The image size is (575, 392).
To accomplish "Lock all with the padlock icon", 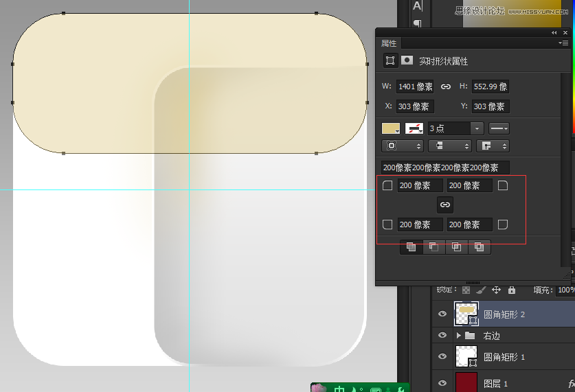I will [512, 290].
